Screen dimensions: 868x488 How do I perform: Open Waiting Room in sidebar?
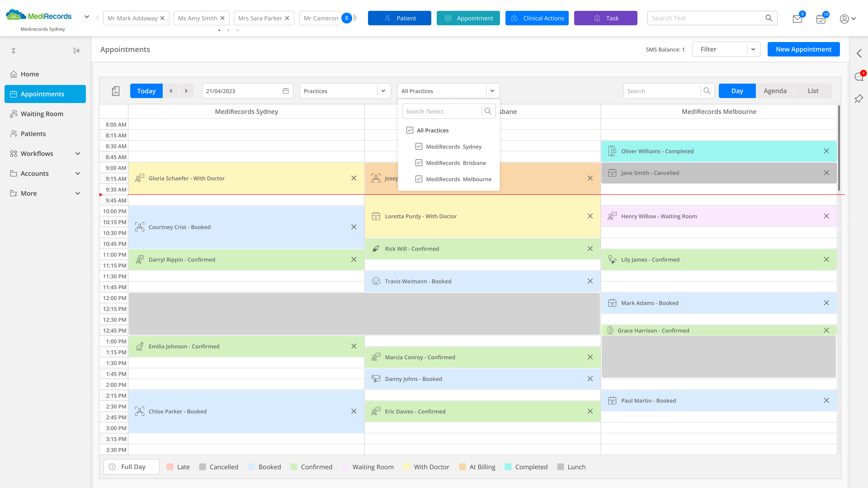point(42,114)
